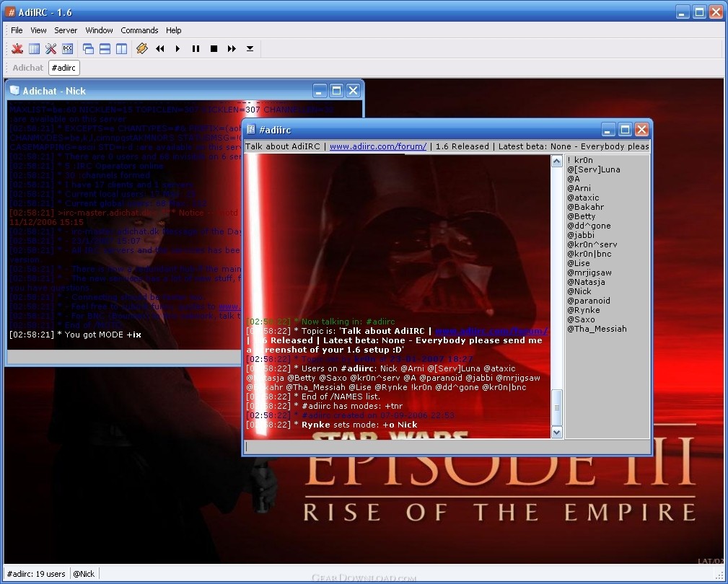Screen dimensions: 728x584
Task: Pause playback with the toolbar pause button
Action: pos(196,48)
